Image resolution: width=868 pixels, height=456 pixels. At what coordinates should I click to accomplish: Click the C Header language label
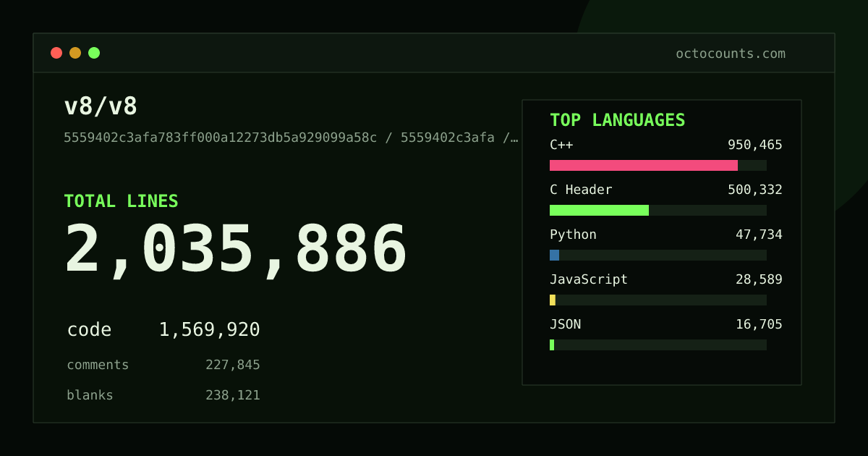click(581, 190)
